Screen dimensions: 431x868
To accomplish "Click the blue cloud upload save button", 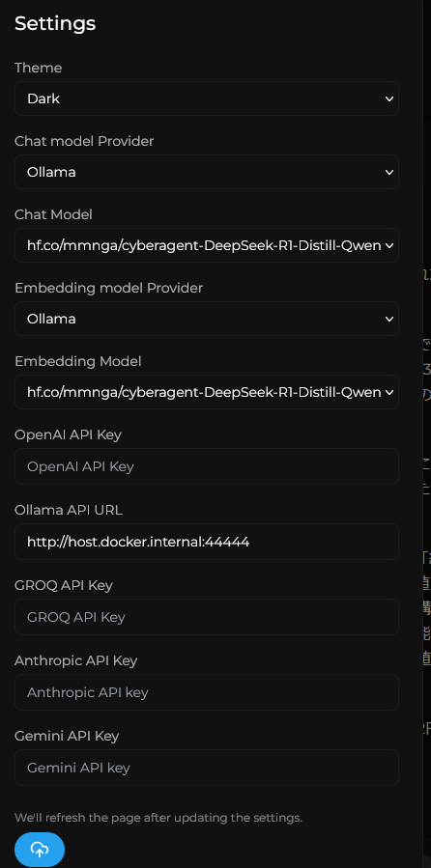I will coord(40,850).
